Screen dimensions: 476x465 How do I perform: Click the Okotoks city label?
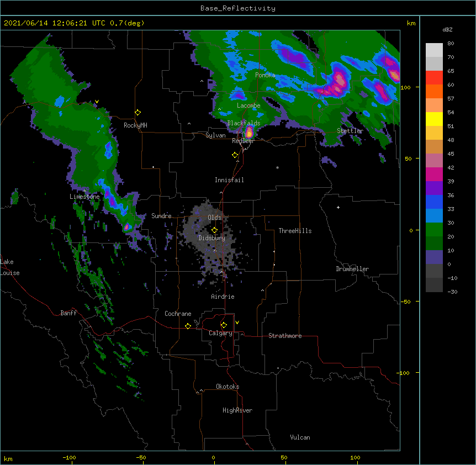coord(228,387)
